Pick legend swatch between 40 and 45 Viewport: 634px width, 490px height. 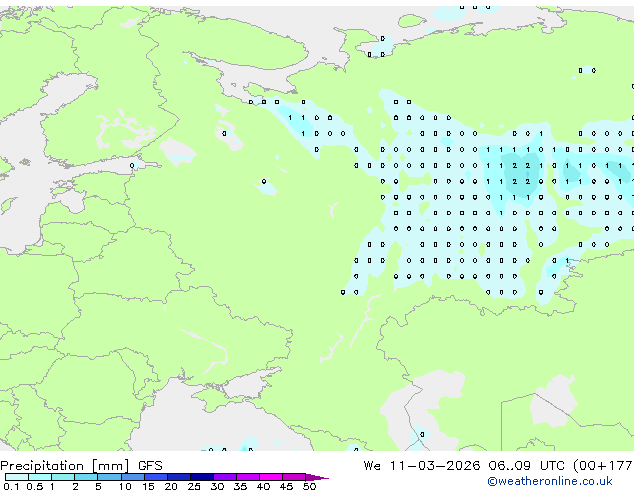coord(271,477)
